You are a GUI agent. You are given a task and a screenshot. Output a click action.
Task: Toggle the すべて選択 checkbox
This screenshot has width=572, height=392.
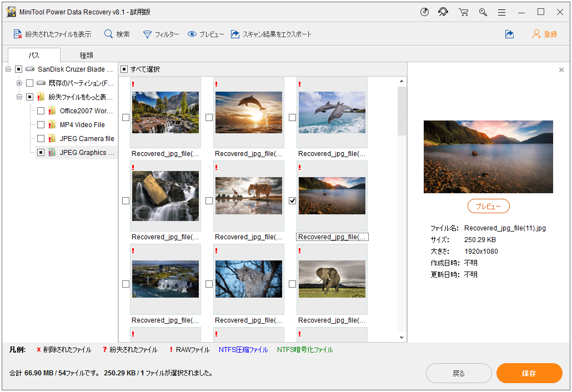(124, 69)
